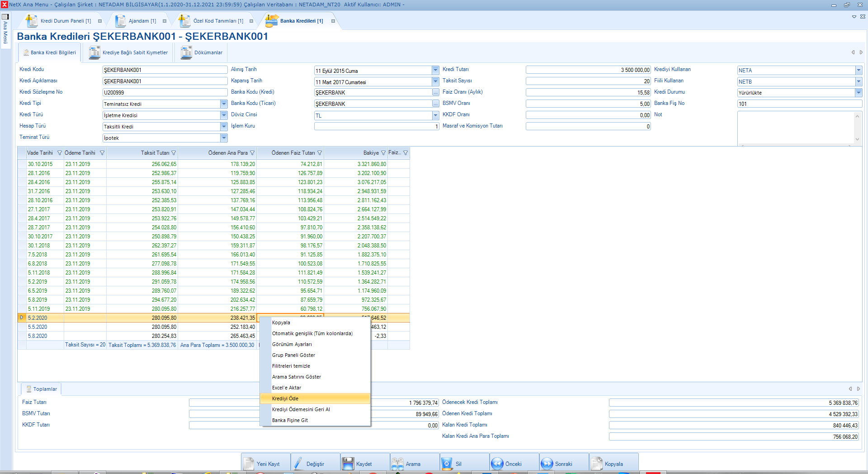Open the tab list arrow at top right

pos(854,17)
